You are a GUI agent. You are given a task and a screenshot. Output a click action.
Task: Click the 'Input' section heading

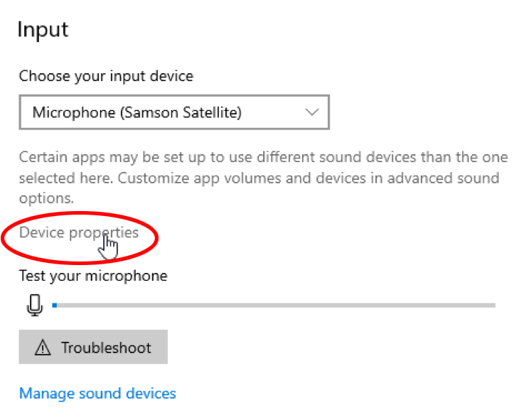tap(43, 30)
